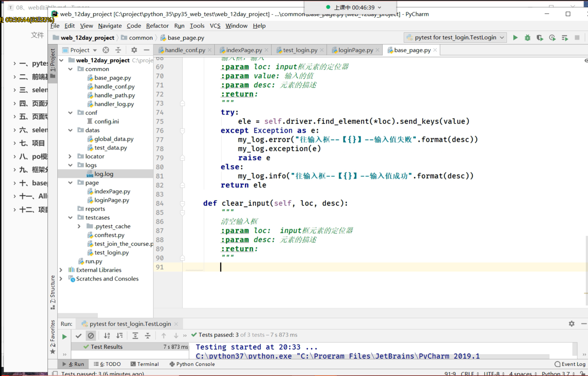Open Run panel settings gear
This screenshot has width=588, height=376.
pos(571,324)
